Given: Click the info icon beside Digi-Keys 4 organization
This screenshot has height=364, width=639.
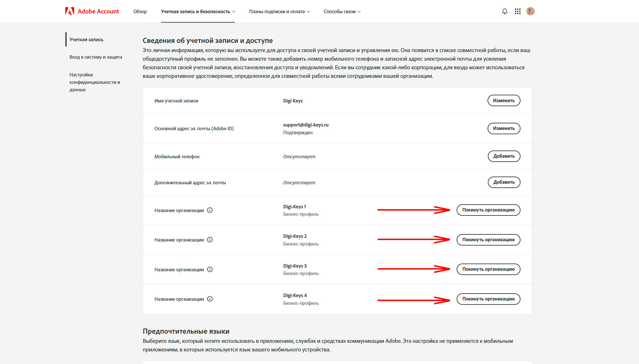Looking at the screenshot, I should [210, 299].
